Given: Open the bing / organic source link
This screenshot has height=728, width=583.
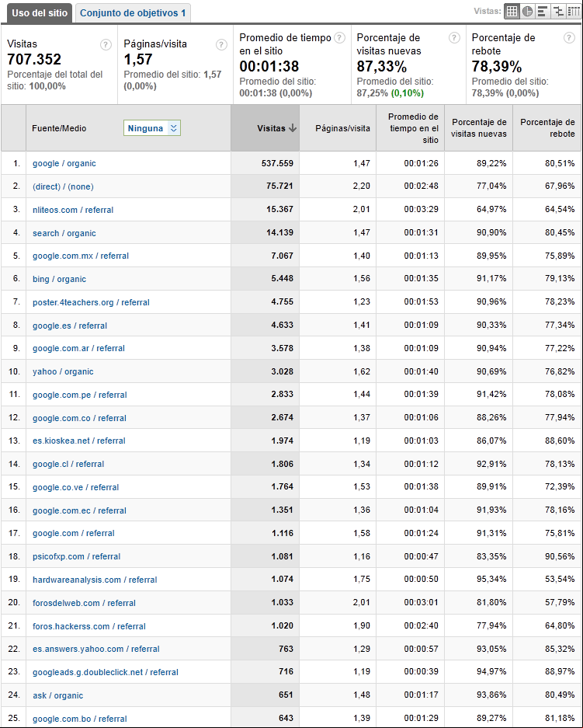Looking at the screenshot, I should (59, 279).
